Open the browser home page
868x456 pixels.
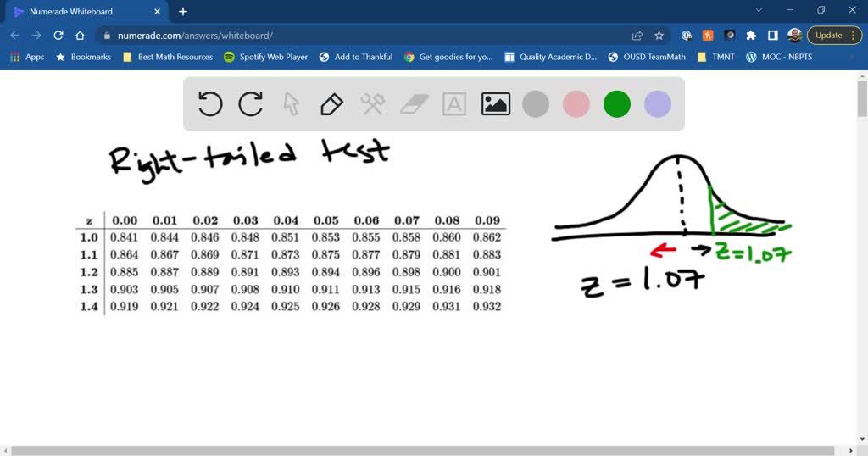point(80,36)
